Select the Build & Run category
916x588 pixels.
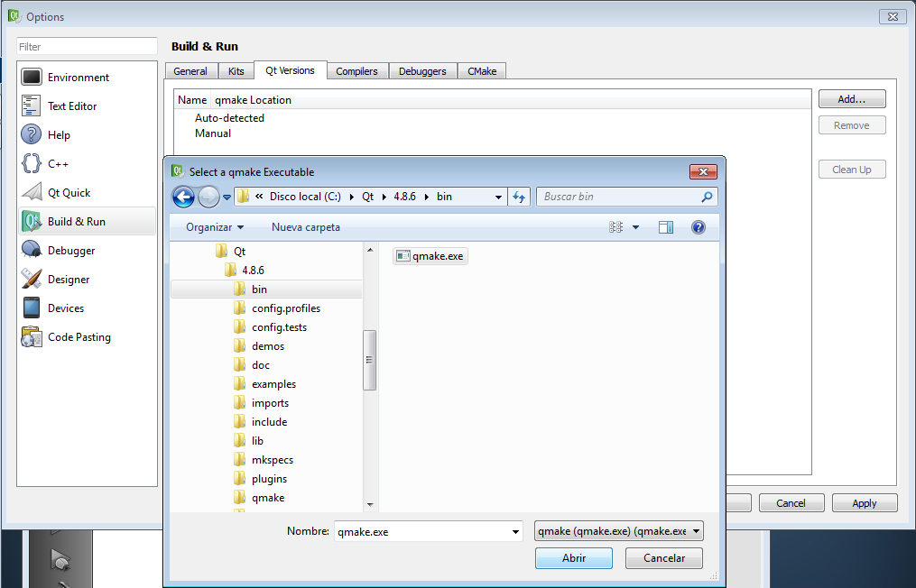click(x=87, y=221)
